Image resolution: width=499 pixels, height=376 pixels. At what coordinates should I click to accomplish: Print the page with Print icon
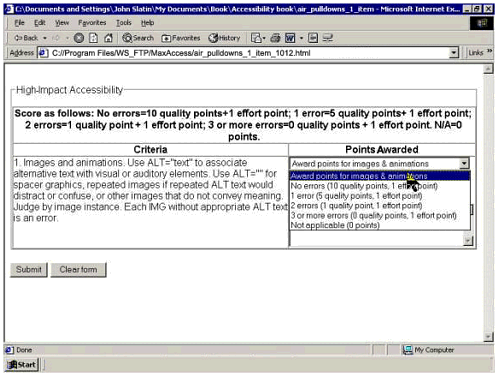coord(275,38)
